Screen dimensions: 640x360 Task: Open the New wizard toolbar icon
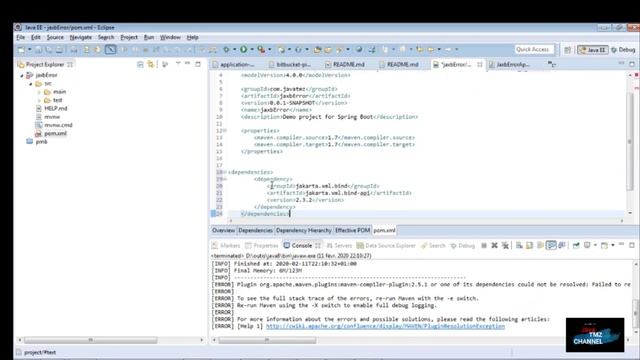pos(21,49)
